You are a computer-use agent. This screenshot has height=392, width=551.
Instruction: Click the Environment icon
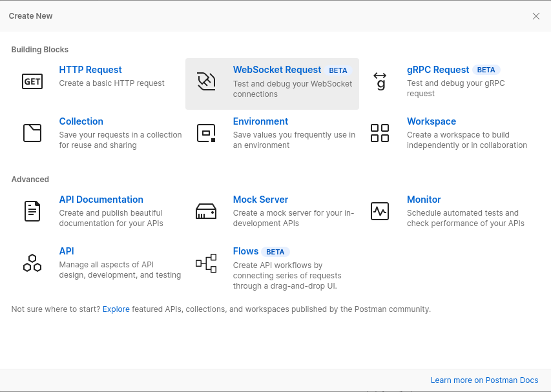[206, 133]
